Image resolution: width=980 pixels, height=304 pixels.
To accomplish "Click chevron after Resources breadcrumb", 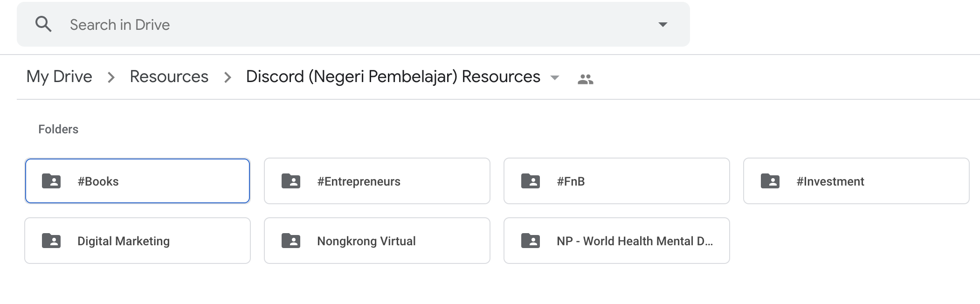I will (x=228, y=77).
